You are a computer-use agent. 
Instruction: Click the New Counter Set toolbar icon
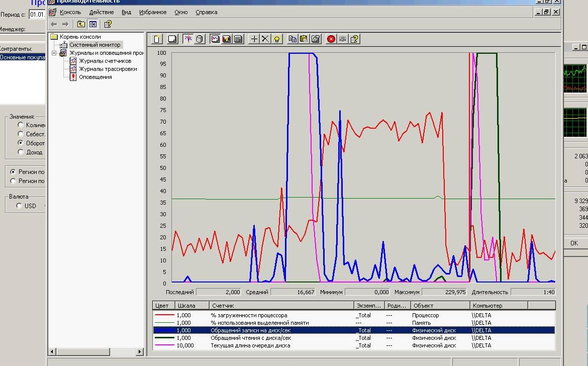157,39
